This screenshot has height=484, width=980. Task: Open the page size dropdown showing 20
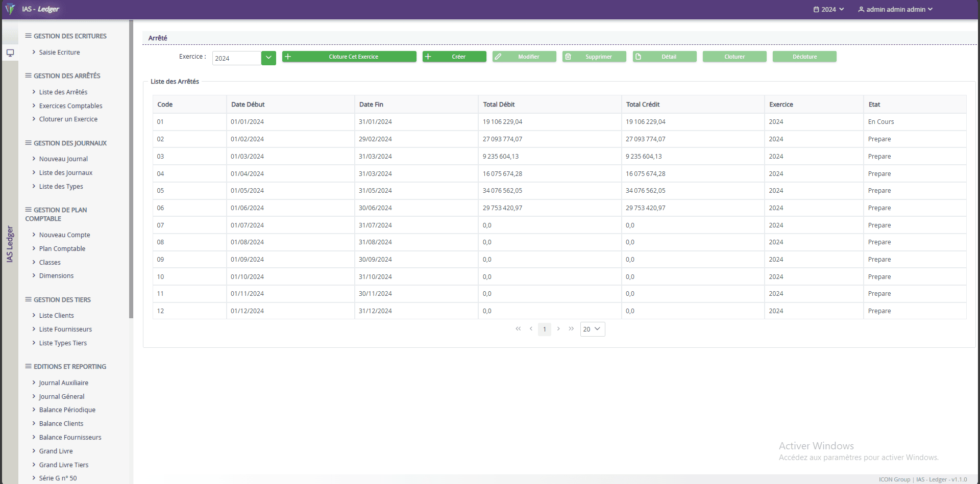(592, 329)
